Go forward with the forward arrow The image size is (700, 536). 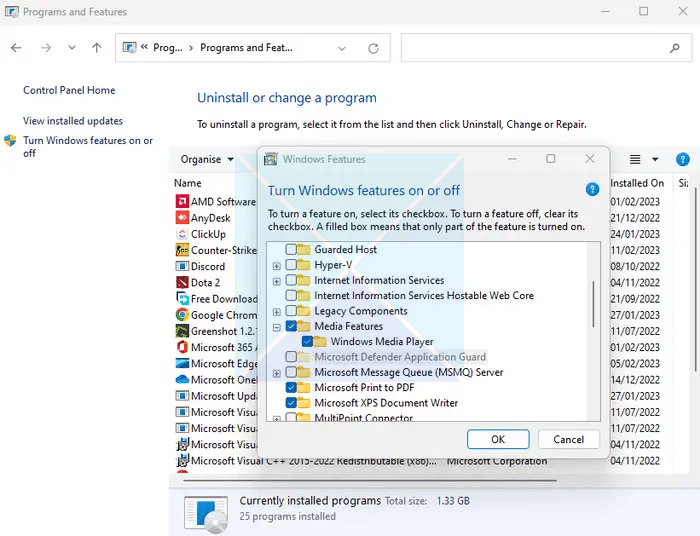point(46,48)
